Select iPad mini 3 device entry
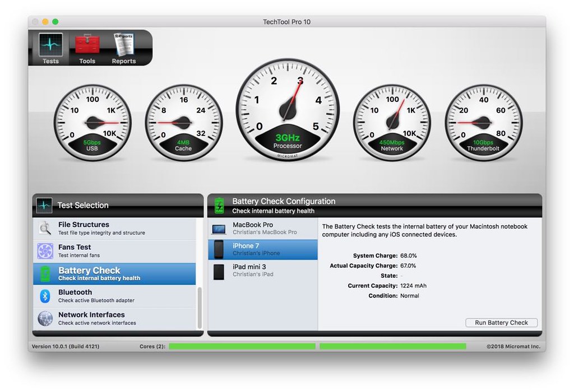Screen dimensions: 574x392 pos(262,271)
